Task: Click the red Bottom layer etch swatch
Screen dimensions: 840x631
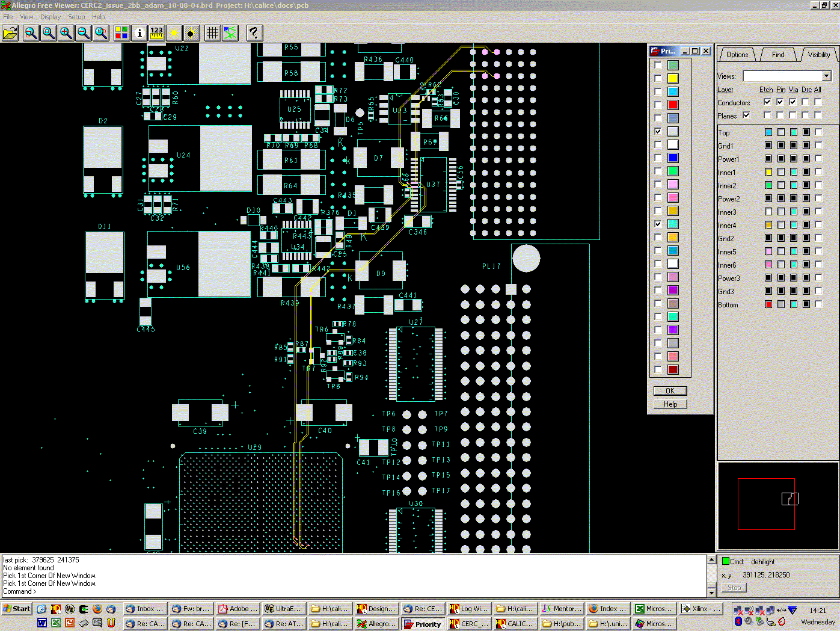Action: 768,304
